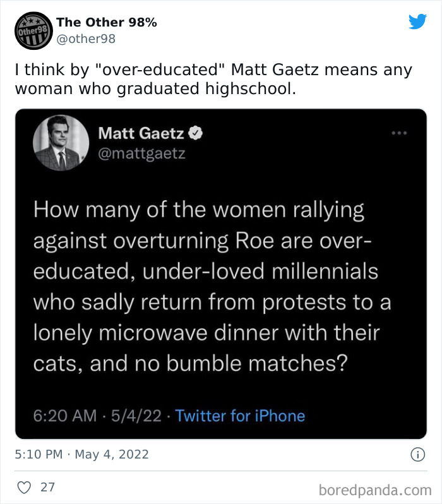Image resolution: width=442 pixels, height=504 pixels.
Task: Open The Other 98% display name
Action: 107,22
